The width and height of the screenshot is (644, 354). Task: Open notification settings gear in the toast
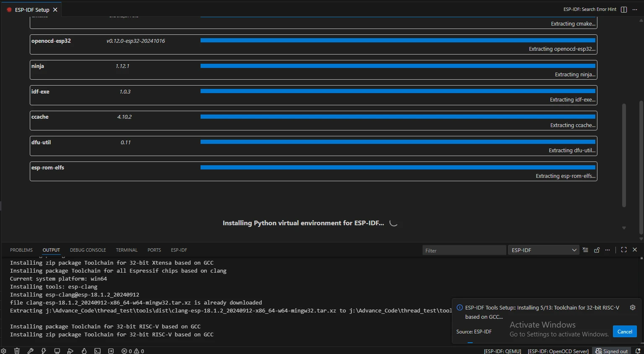pos(632,307)
